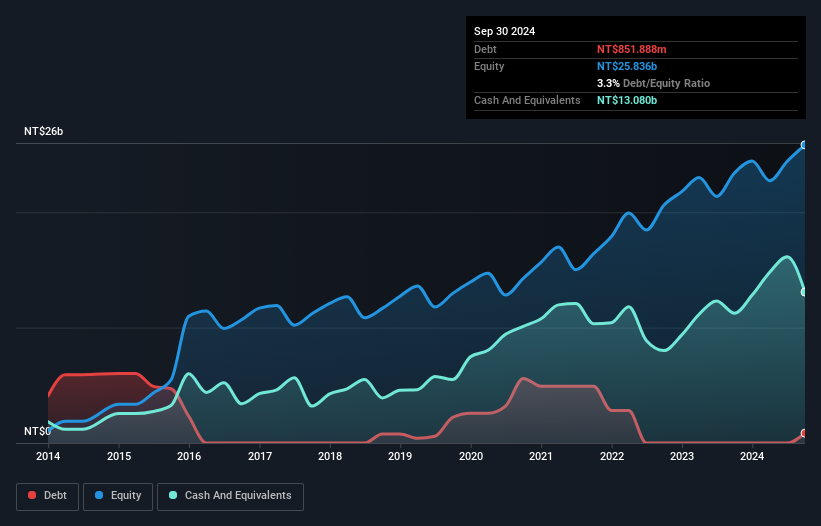This screenshot has height=526, width=821.
Task: Click the NT$851.888m debt value
Action: (631, 49)
